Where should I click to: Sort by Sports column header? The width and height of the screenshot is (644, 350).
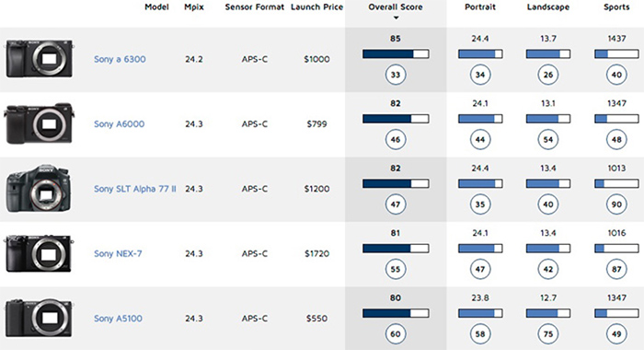tap(616, 7)
